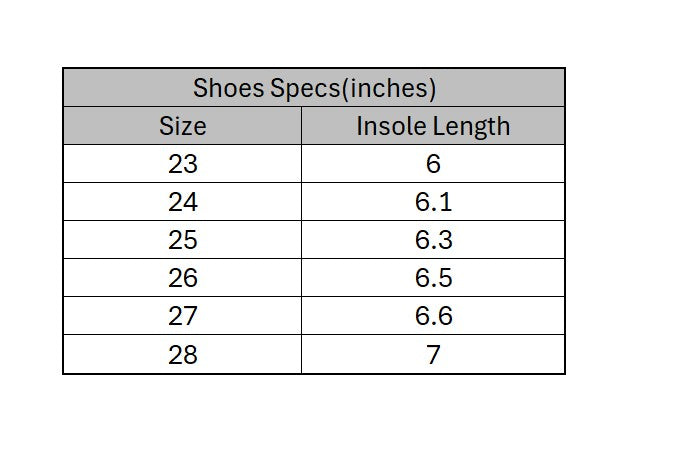Image resolution: width=682 pixels, height=467 pixels.
Task: Select the word 'Shoes' in table title
Action: click(x=229, y=88)
